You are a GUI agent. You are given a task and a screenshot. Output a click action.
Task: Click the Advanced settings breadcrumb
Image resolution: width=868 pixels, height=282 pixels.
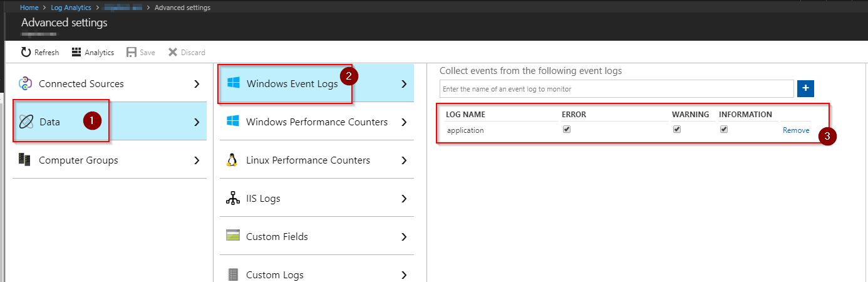pyautogui.click(x=182, y=8)
